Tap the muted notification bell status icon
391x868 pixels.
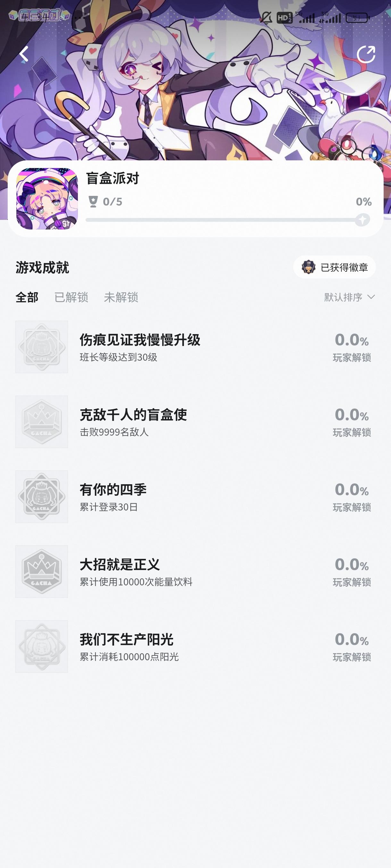[266, 18]
